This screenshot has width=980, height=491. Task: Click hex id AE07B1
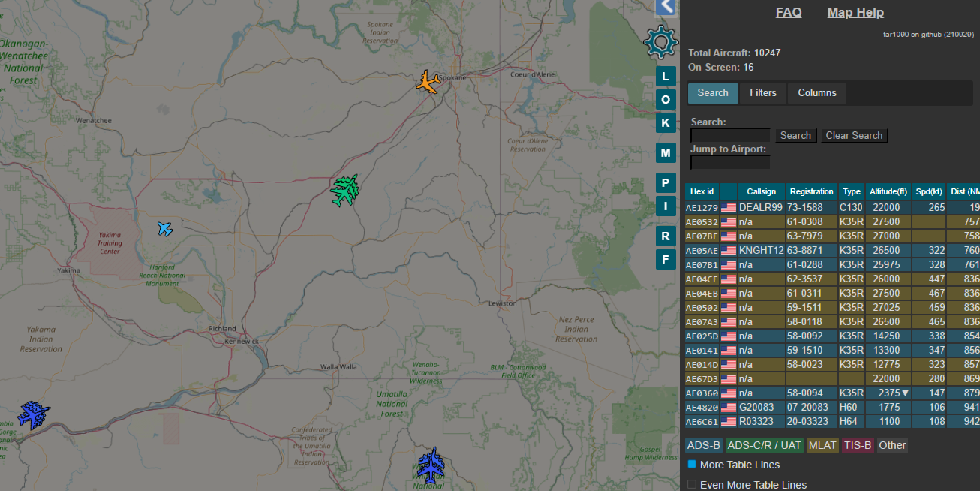coord(702,264)
